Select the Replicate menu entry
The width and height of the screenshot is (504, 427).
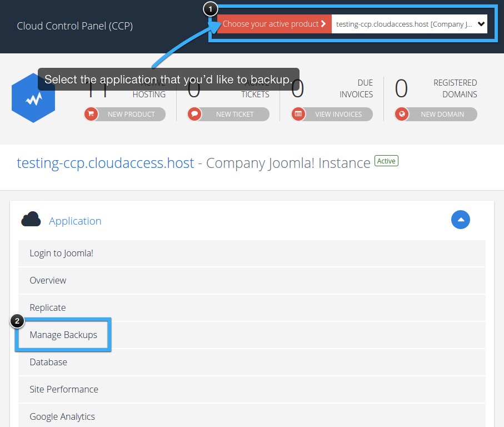click(x=252, y=307)
